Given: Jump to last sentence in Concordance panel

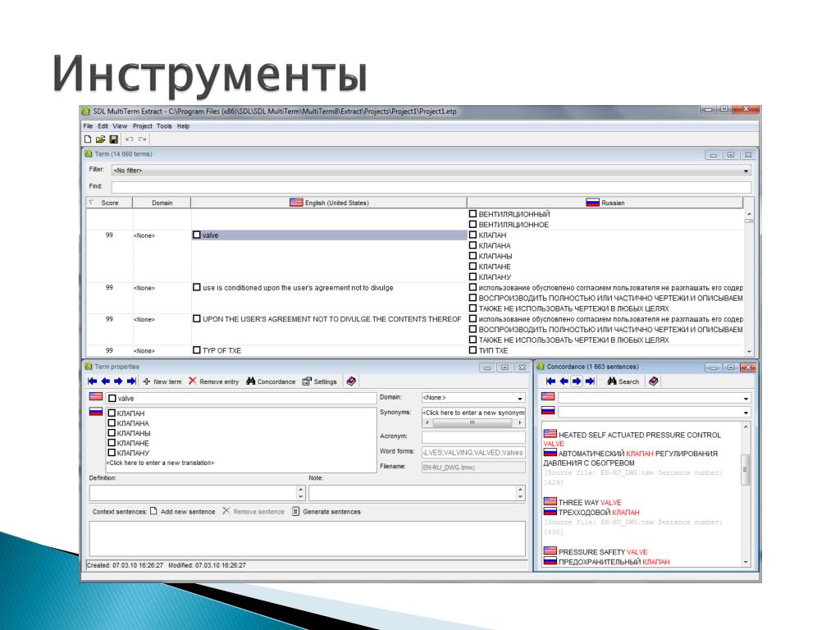Looking at the screenshot, I should point(590,381).
